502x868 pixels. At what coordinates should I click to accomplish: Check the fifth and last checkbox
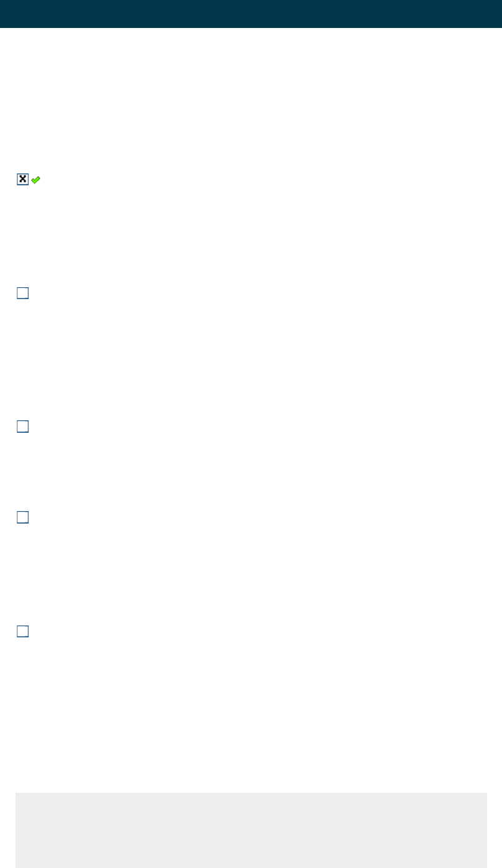(23, 632)
